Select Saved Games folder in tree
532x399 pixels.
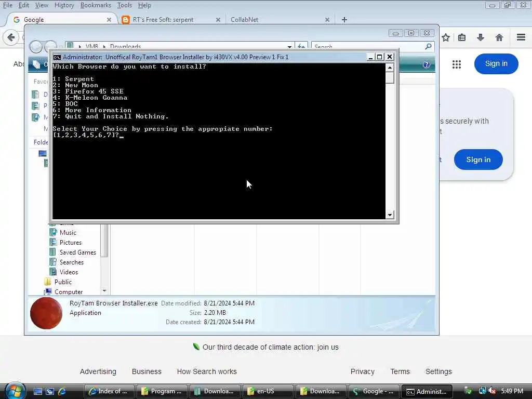[78, 252]
